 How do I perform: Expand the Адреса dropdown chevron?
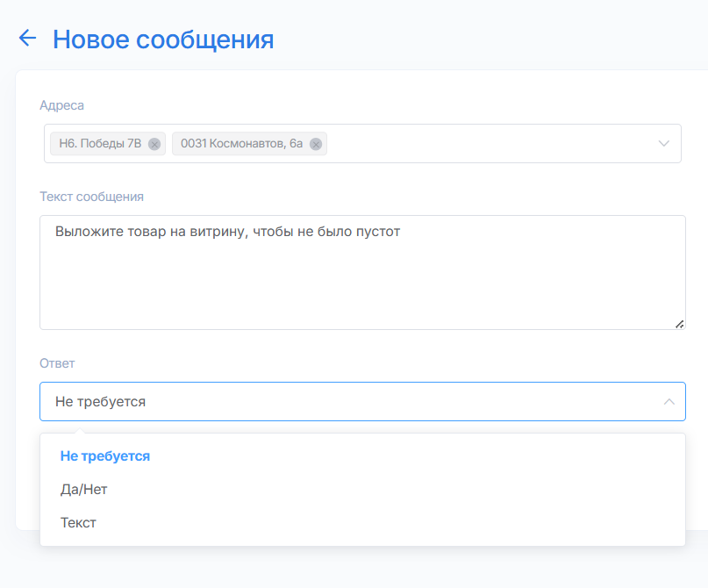pos(663,144)
